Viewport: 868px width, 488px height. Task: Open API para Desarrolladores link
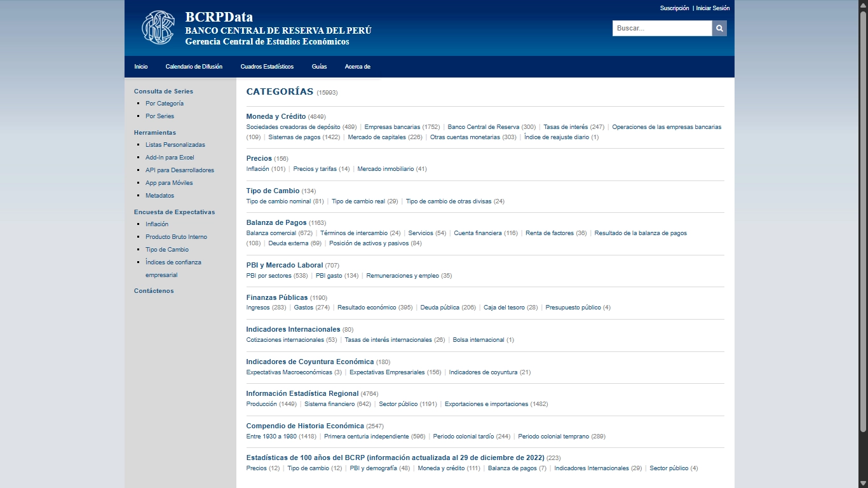(x=179, y=170)
